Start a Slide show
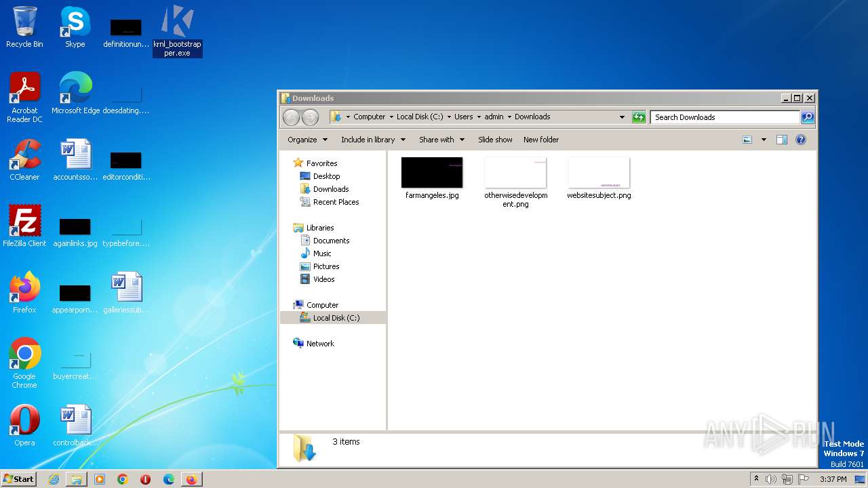Viewport: 868px width, 488px height. point(495,140)
